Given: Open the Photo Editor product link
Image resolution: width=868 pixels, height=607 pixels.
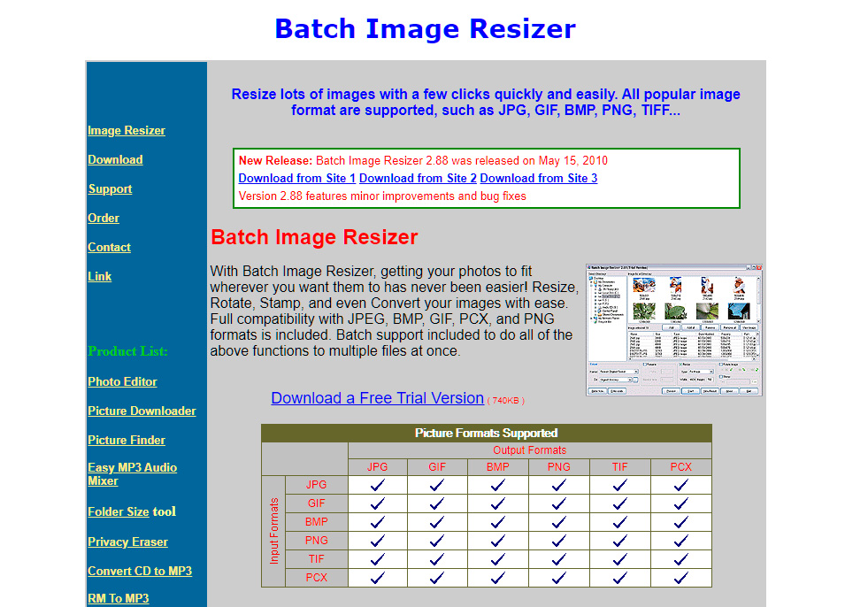Looking at the screenshot, I should point(122,381).
